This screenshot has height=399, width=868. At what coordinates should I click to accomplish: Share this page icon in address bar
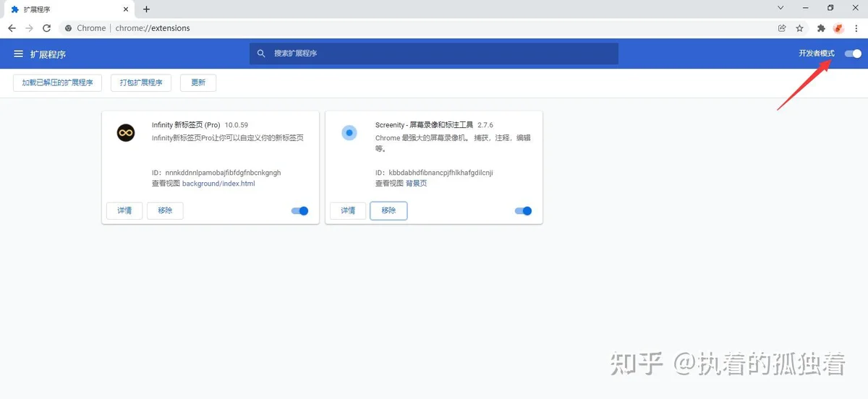click(782, 28)
